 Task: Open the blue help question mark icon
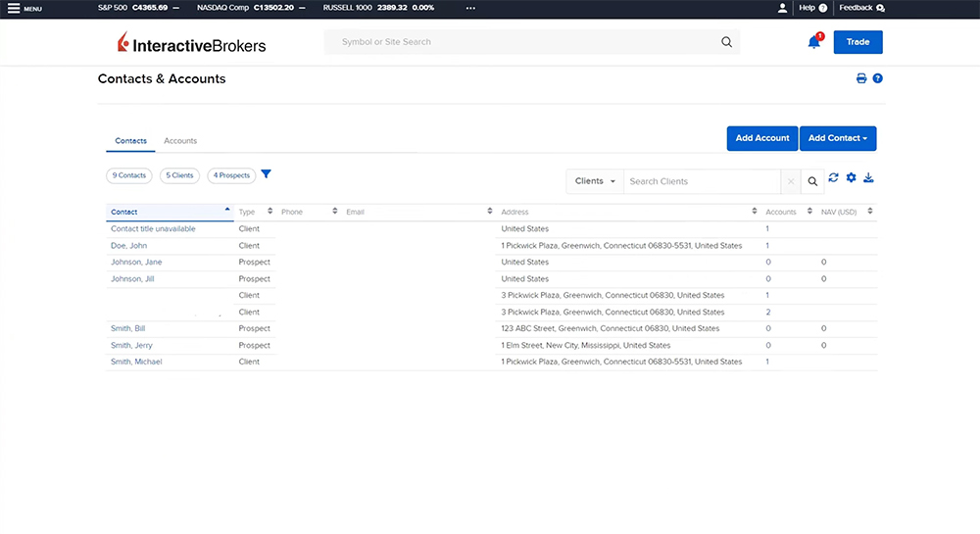pyautogui.click(x=878, y=78)
